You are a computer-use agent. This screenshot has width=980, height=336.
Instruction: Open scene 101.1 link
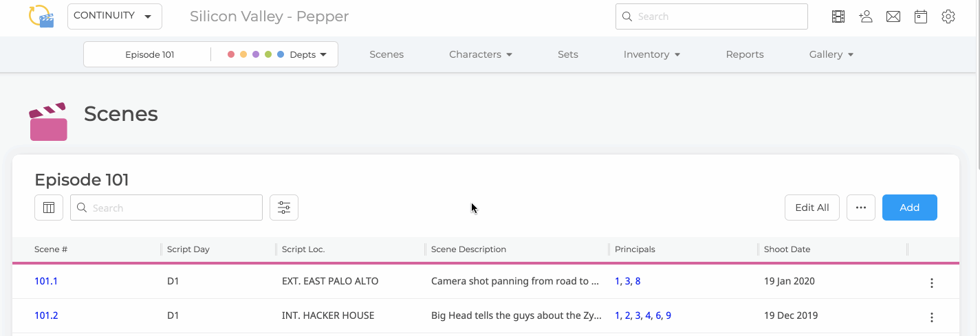point(46,281)
